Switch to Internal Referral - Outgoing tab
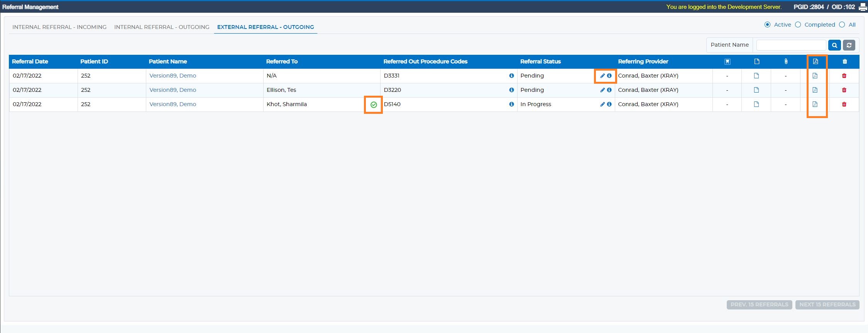Image resolution: width=868 pixels, height=333 pixels. coord(162,27)
